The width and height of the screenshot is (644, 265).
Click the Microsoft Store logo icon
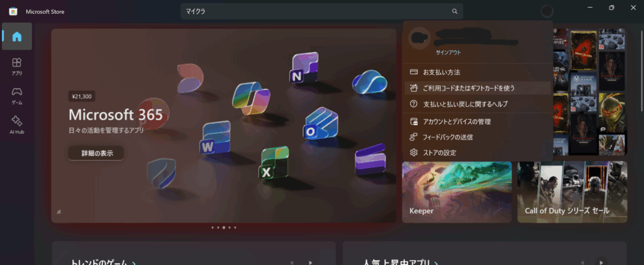(13, 11)
